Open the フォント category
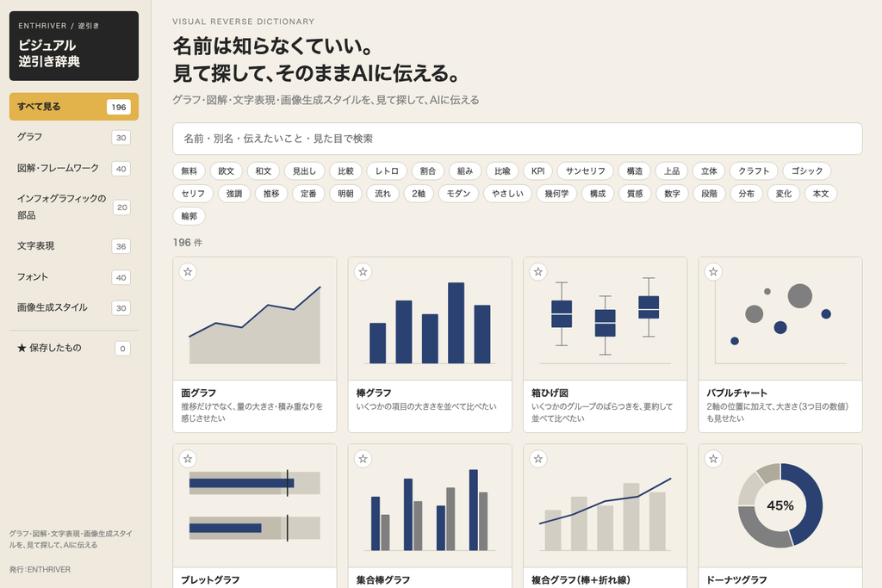882x588 pixels. [x=74, y=277]
